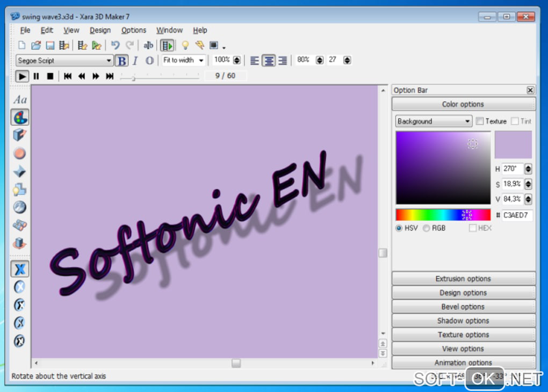
Task: Click the Undo arrow
Action: pyautogui.click(x=116, y=45)
